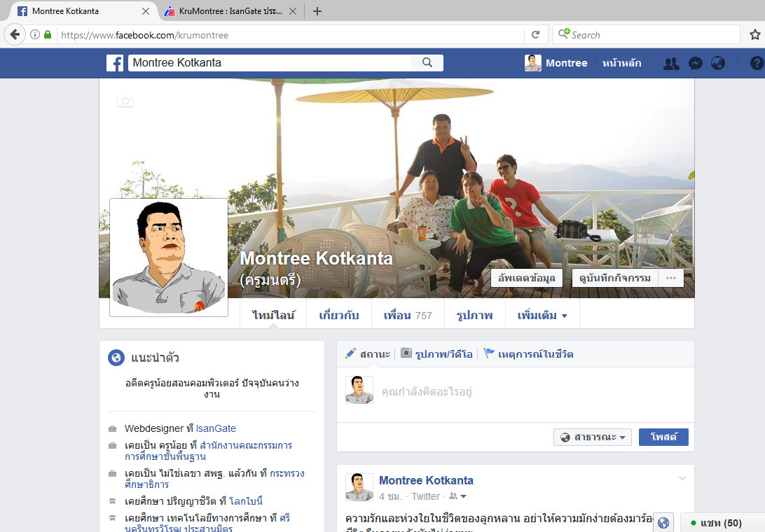Click the browser Search field
This screenshot has width=765, height=532.
[x=647, y=35]
